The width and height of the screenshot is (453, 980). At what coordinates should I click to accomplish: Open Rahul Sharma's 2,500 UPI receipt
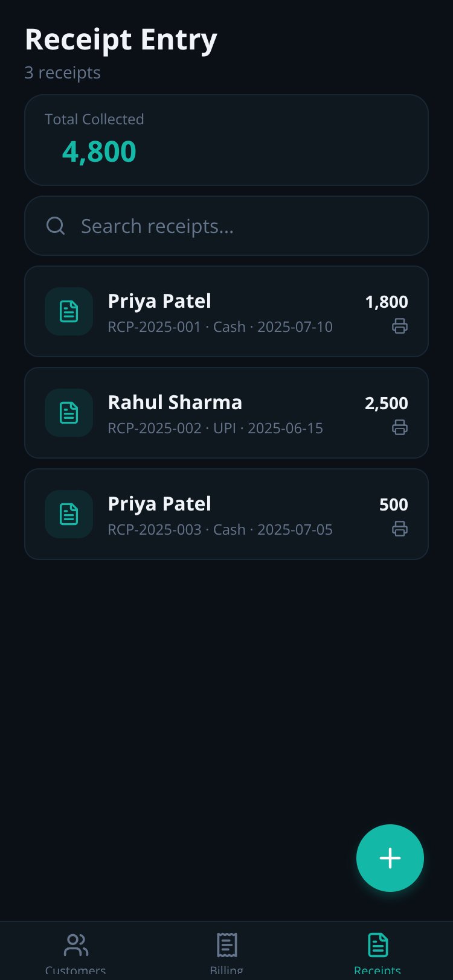226,413
